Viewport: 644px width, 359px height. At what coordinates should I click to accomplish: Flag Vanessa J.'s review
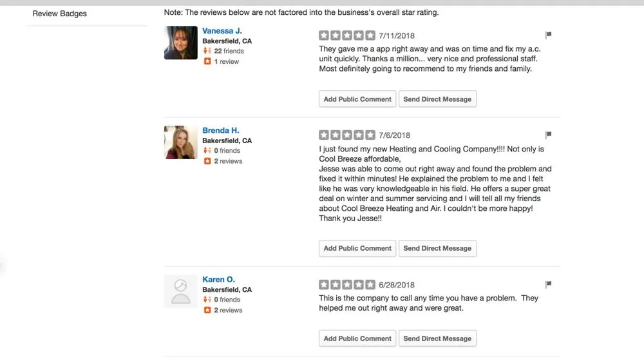pos(548,35)
